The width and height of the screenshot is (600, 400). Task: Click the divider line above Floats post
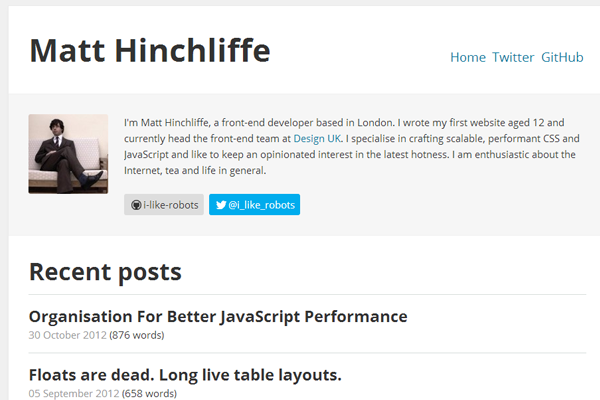click(x=307, y=353)
